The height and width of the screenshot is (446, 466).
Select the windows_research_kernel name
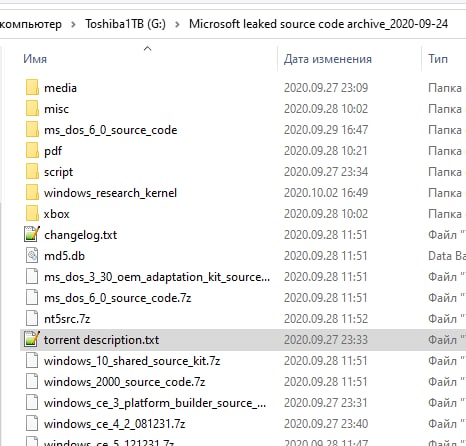pos(110,193)
